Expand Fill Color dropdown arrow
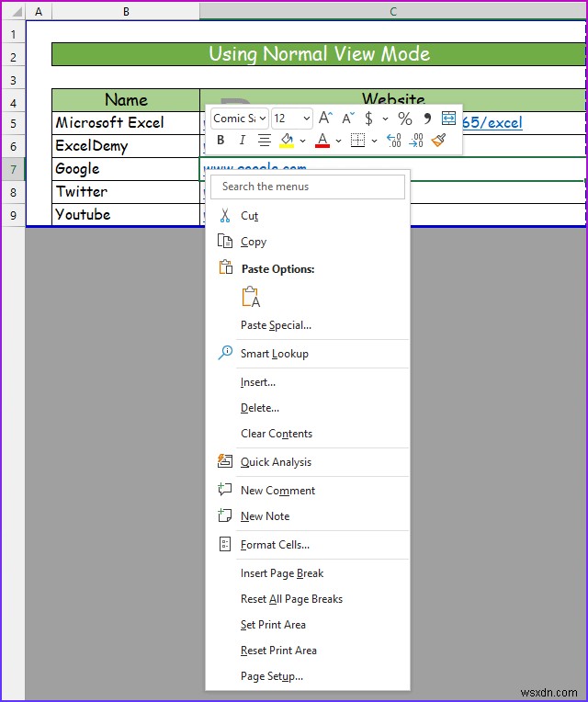This screenshot has height=702, width=588. tap(303, 141)
